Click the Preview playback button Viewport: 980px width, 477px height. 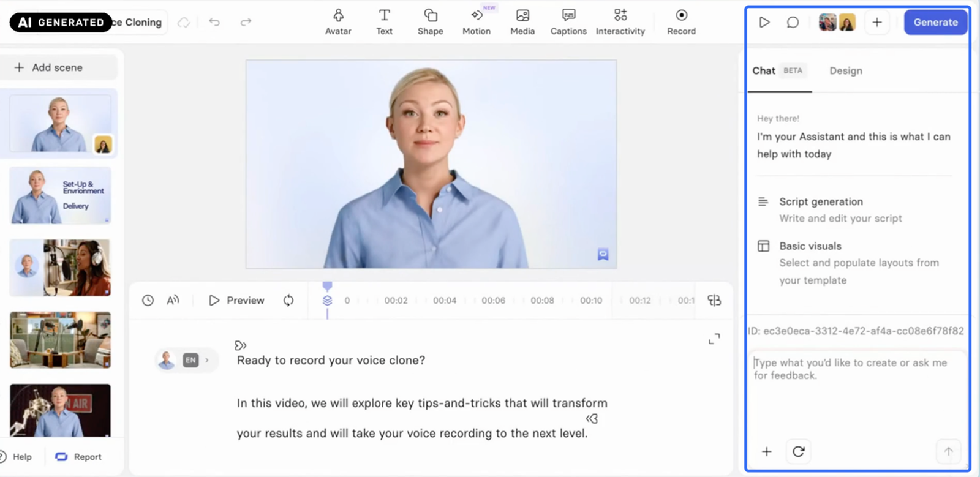pyautogui.click(x=236, y=300)
